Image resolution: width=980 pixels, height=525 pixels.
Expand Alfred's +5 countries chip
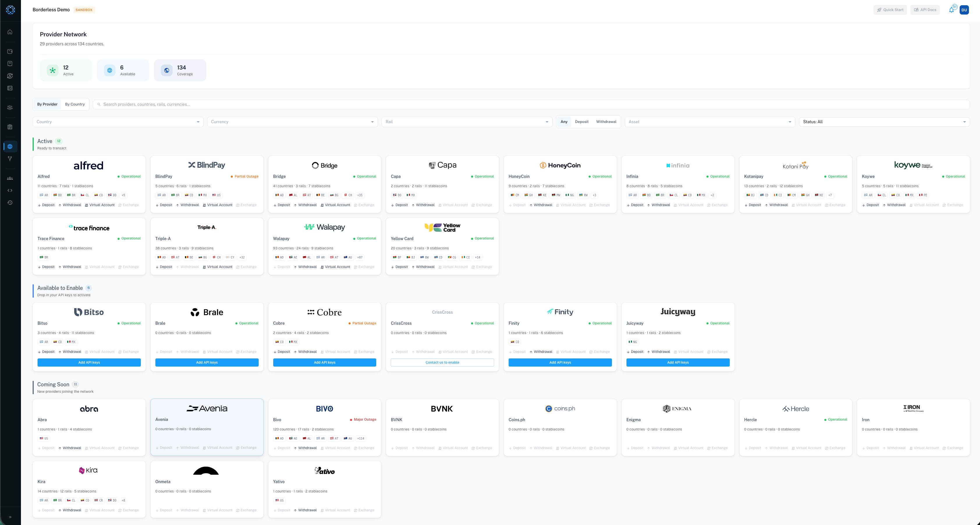pos(123,195)
